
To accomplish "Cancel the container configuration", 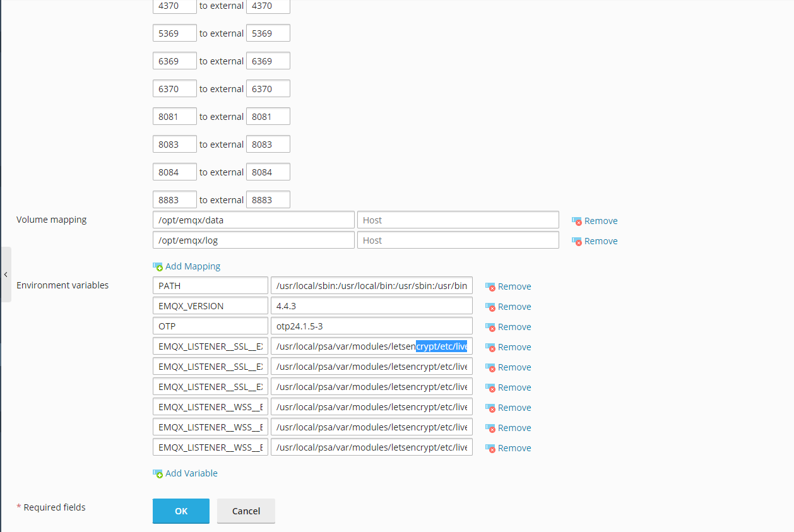I will coord(246,511).
